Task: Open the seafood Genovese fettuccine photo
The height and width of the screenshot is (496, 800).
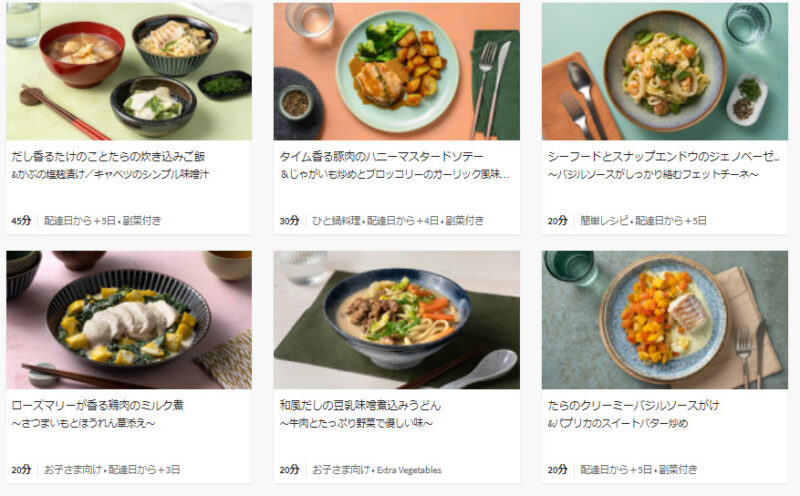Action: 665,71
